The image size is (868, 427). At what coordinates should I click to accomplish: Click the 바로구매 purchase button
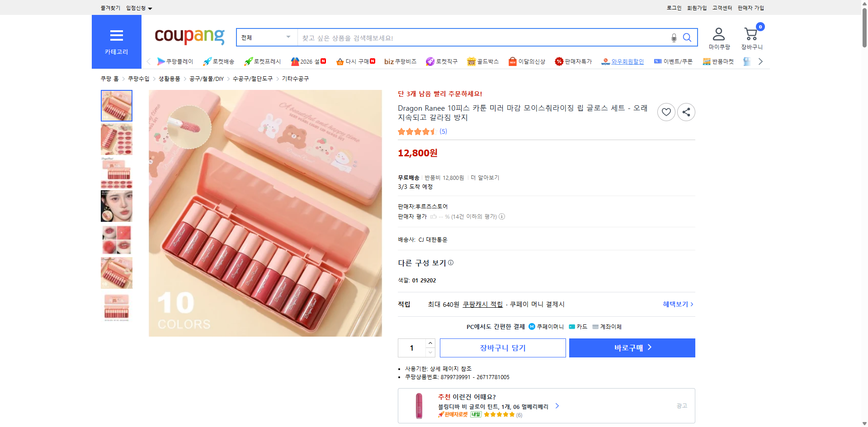(632, 347)
